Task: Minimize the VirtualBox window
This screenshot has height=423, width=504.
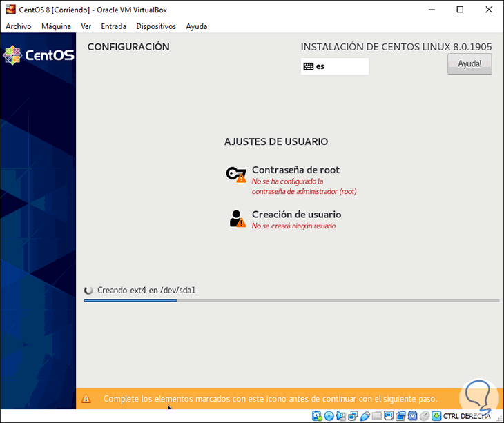Action: pos(432,10)
